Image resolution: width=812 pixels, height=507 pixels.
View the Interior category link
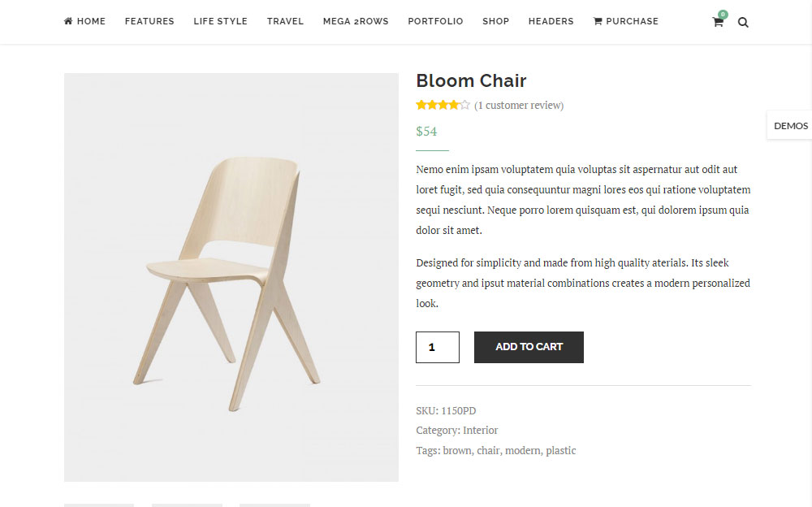(481, 430)
